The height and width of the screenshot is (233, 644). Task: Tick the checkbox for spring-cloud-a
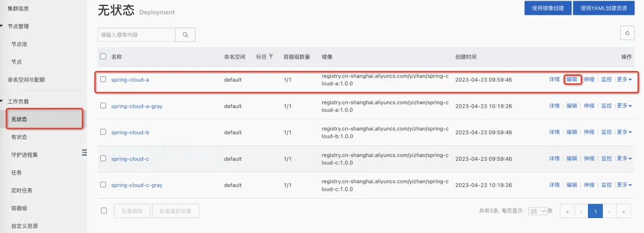[104, 79]
